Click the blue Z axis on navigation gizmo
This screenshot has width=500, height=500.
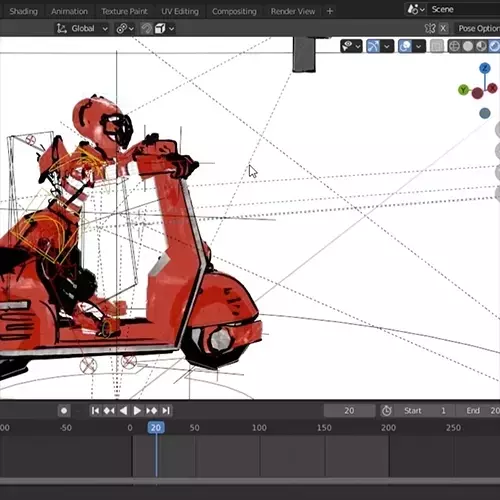485,68
